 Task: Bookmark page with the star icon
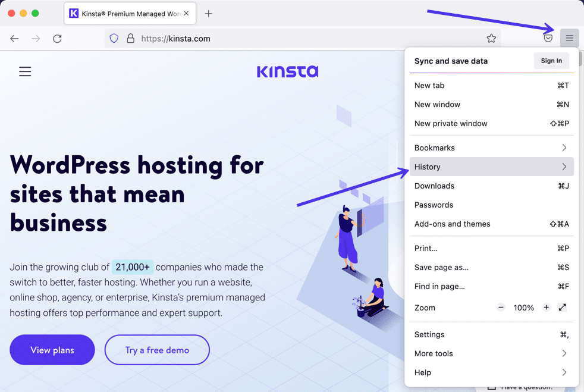(491, 39)
